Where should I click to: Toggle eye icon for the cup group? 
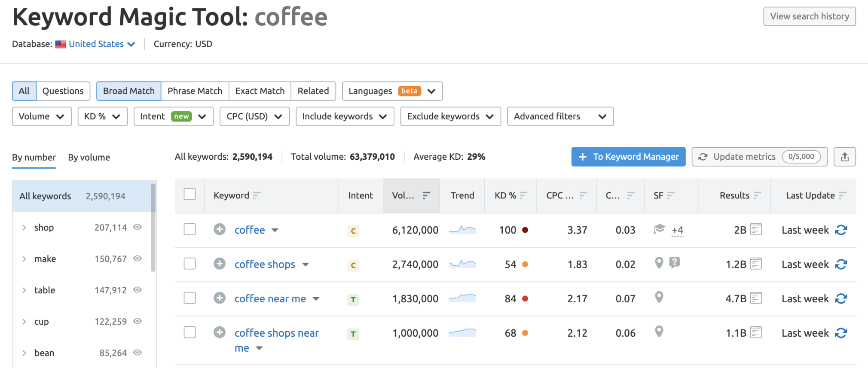[x=138, y=321]
